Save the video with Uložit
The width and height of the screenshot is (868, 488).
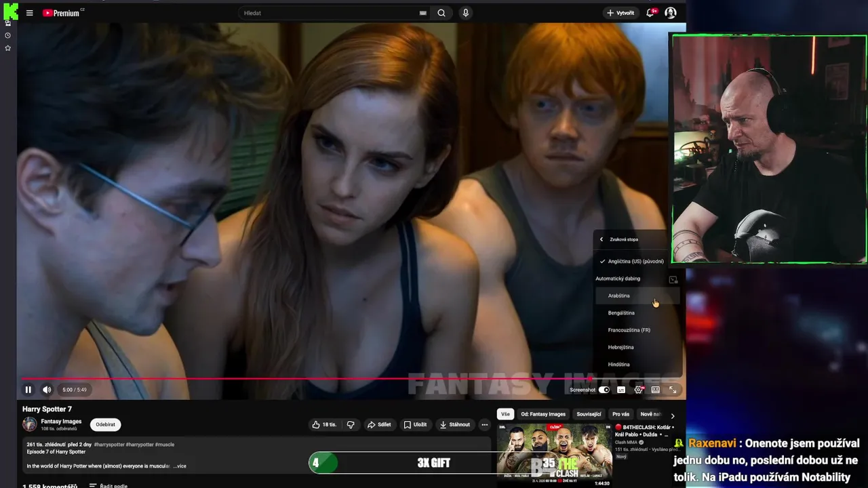(415, 425)
